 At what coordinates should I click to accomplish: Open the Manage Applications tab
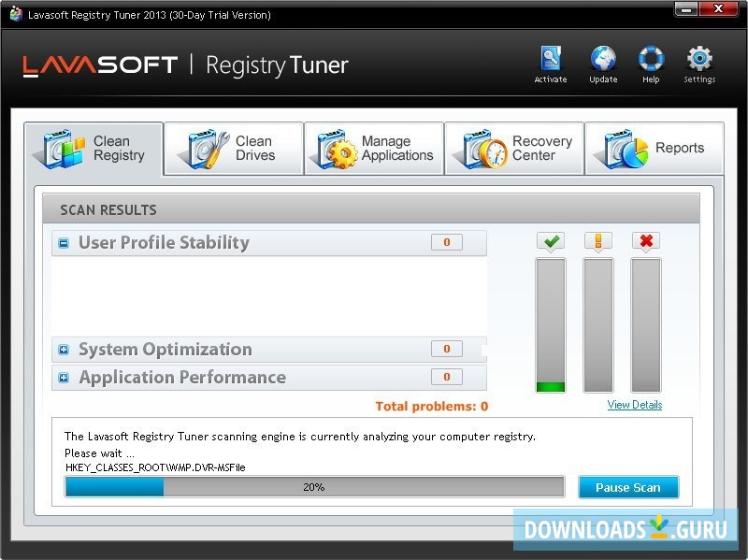(x=374, y=148)
